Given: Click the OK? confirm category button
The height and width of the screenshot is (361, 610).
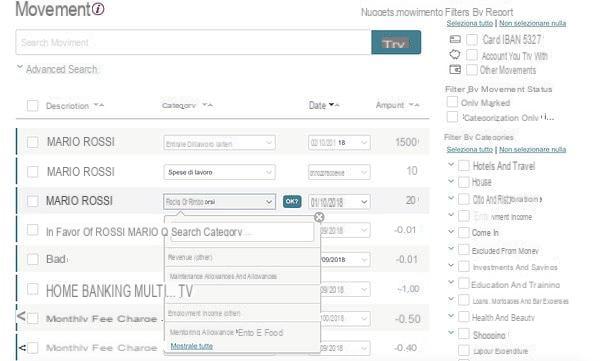Looking at the screenshot, I should [292, 202].
